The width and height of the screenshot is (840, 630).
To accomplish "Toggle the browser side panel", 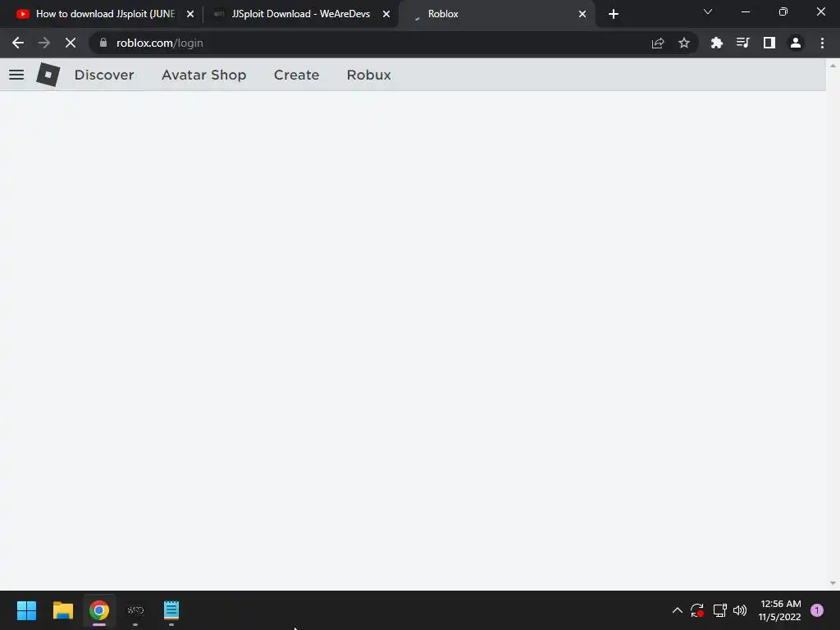I will pos(769,43).
